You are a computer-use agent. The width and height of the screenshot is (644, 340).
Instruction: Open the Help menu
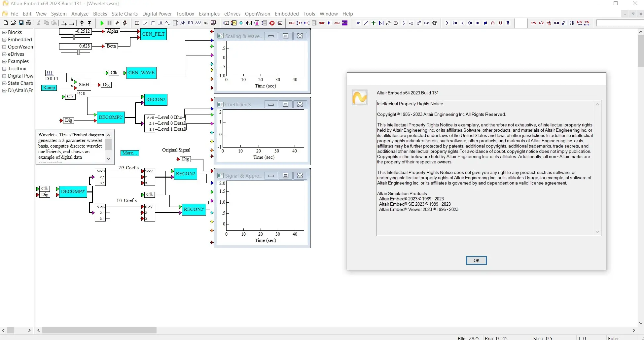(348, 14)
